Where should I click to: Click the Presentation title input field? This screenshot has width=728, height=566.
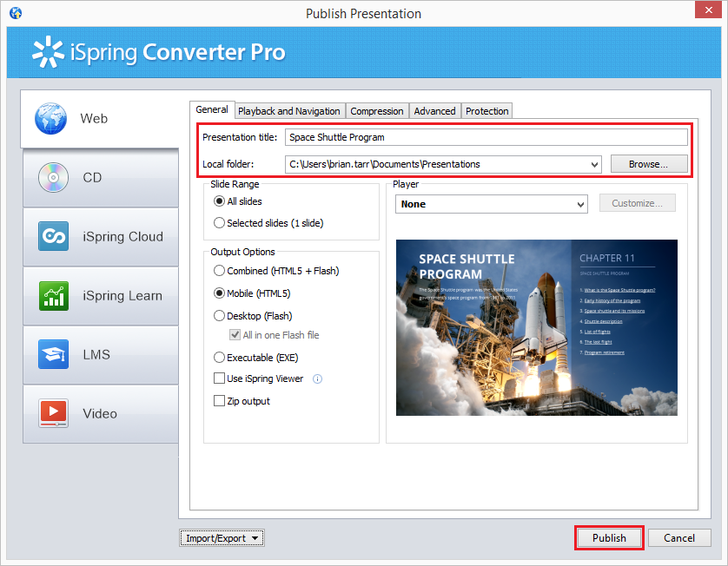click(486, 137)
